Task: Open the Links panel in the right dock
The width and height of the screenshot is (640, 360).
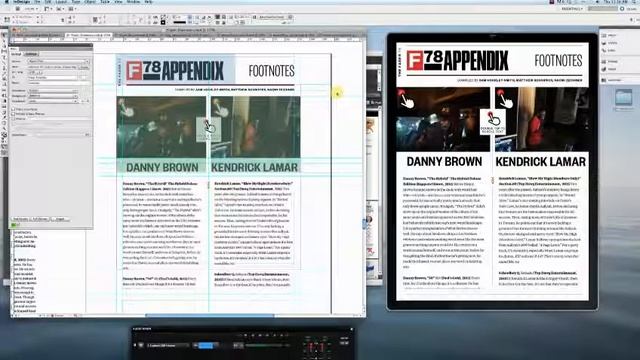Action: tap(609, 50)
